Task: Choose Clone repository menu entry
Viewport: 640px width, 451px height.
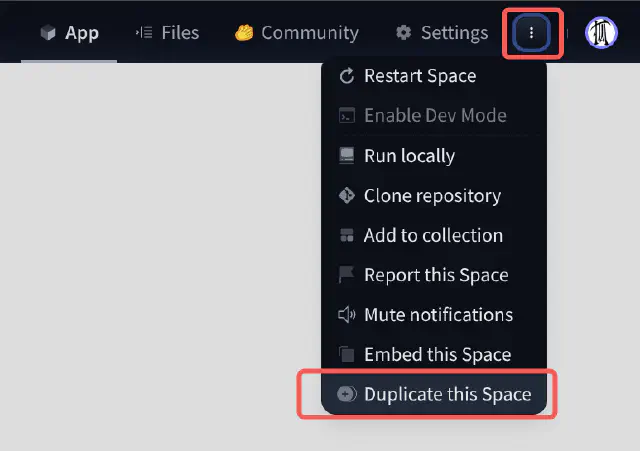Action: [432, 196]
